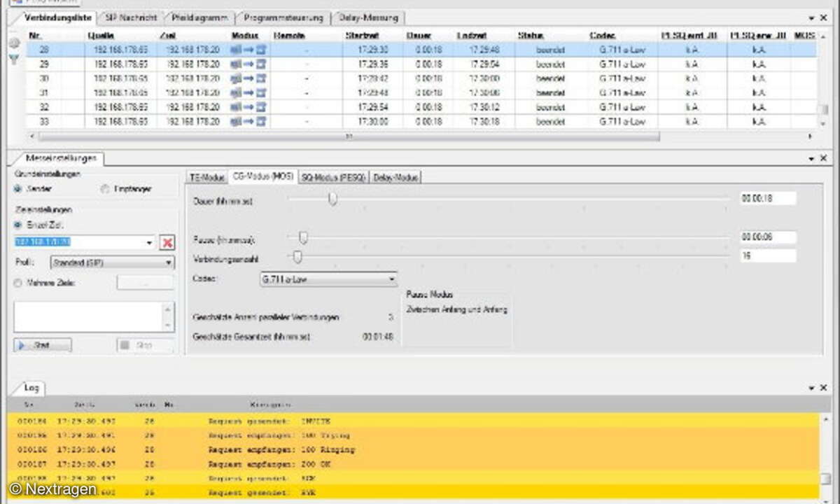
Task: Select table row number 28
Action: tap(421, 49)
